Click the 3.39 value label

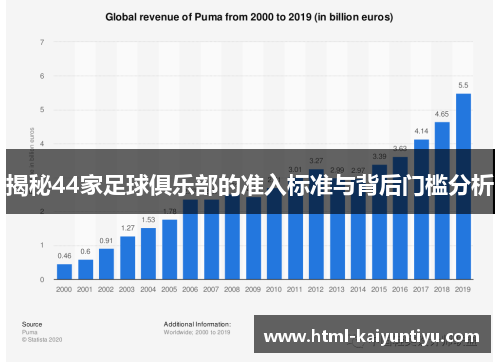[x=379, y=156]
